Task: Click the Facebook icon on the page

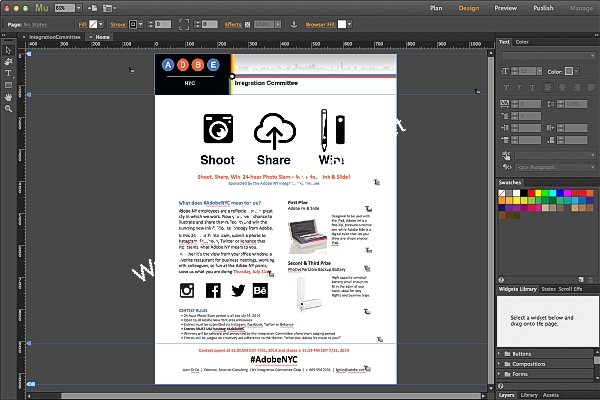Action: (213, 291)
